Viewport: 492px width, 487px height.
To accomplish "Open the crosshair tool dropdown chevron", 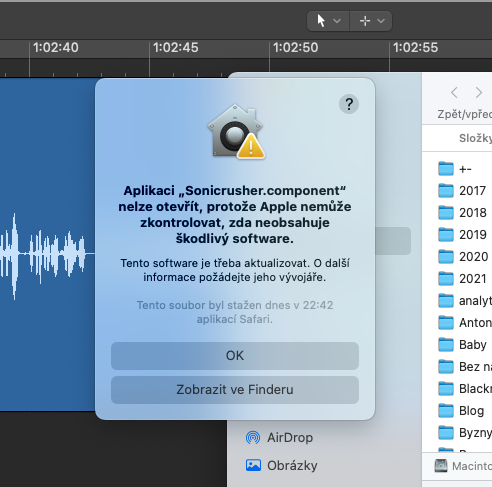I will (381, 21).
